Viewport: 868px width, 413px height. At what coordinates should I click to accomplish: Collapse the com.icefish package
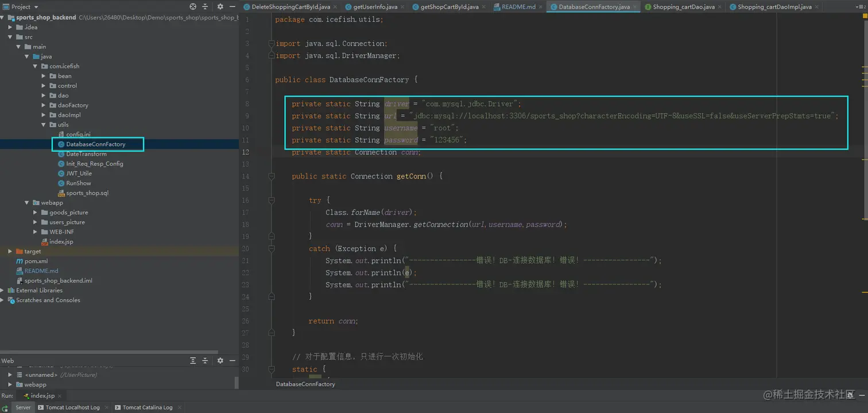click(35, 66)
